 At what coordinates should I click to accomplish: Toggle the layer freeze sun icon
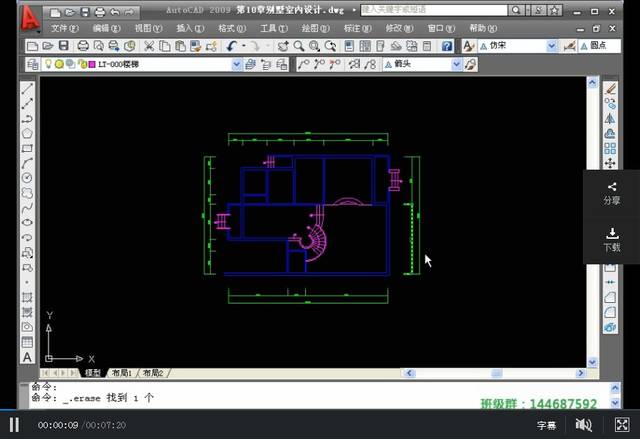59,64
